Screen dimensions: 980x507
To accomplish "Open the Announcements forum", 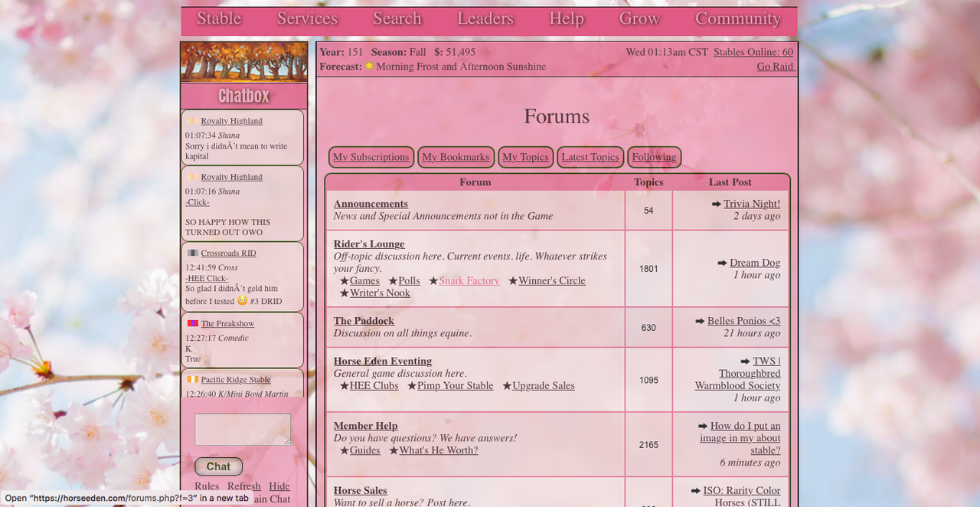I will pyautogui.click(x=371, y=204).
